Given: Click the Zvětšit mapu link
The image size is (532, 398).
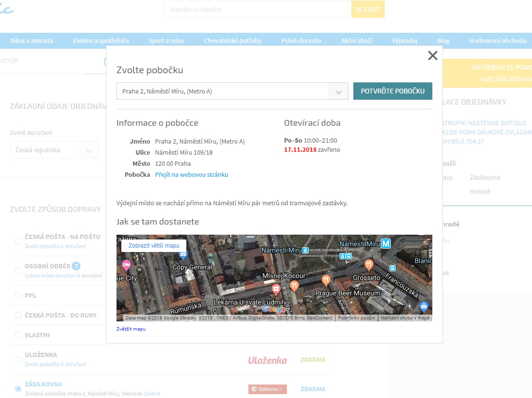Looking at the screenshot, I should point(131,329).
